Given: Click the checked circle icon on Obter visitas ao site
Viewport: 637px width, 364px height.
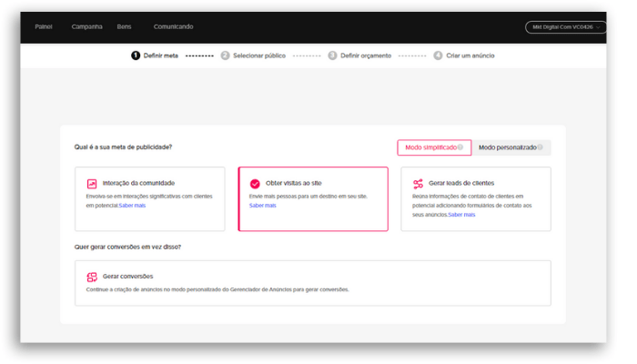Looking at the screenshot, I should 255,184.
